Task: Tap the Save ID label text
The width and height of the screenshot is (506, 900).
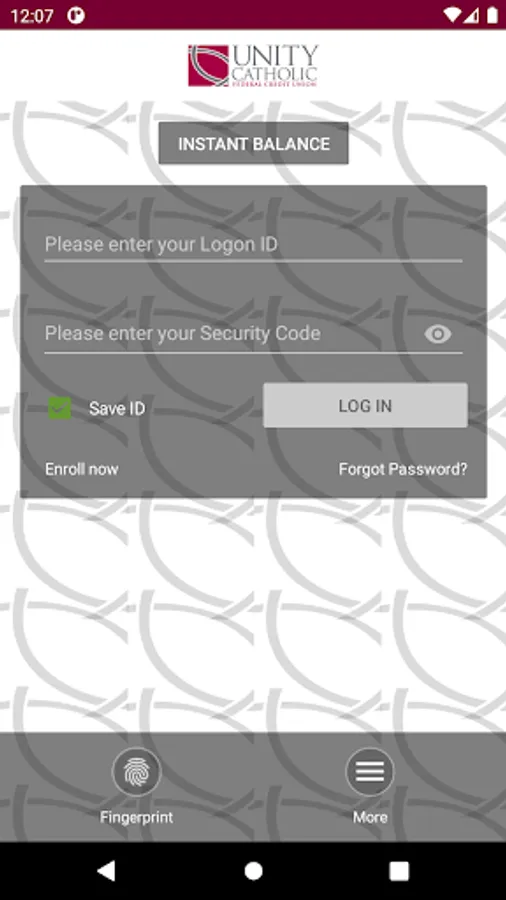Action: point(117,409)
